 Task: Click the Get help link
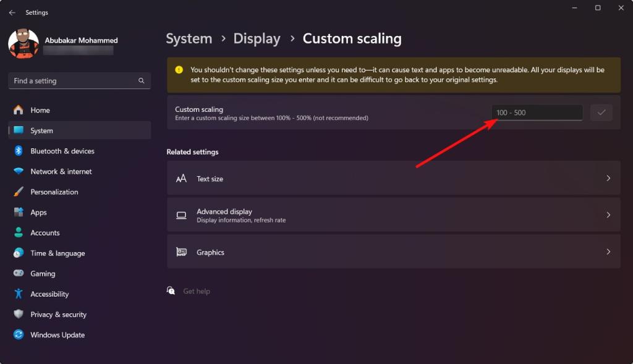coord(197,290)
